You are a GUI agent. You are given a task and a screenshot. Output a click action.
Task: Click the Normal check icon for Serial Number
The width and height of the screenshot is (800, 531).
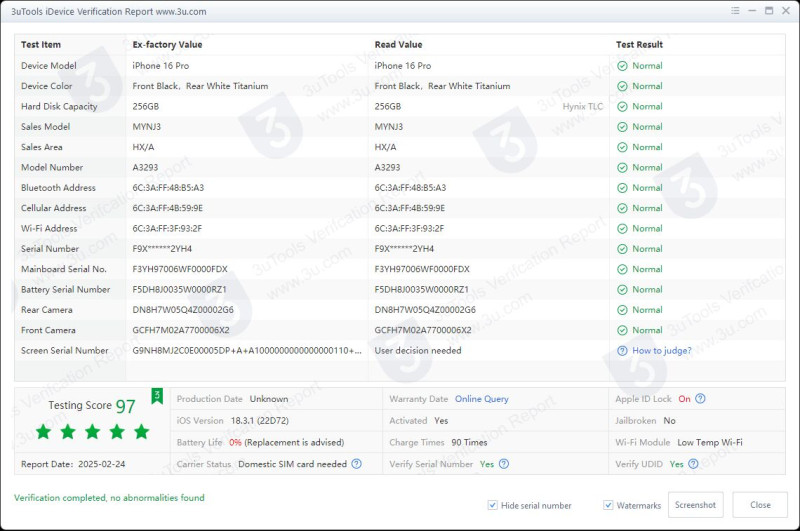[622, 249]
